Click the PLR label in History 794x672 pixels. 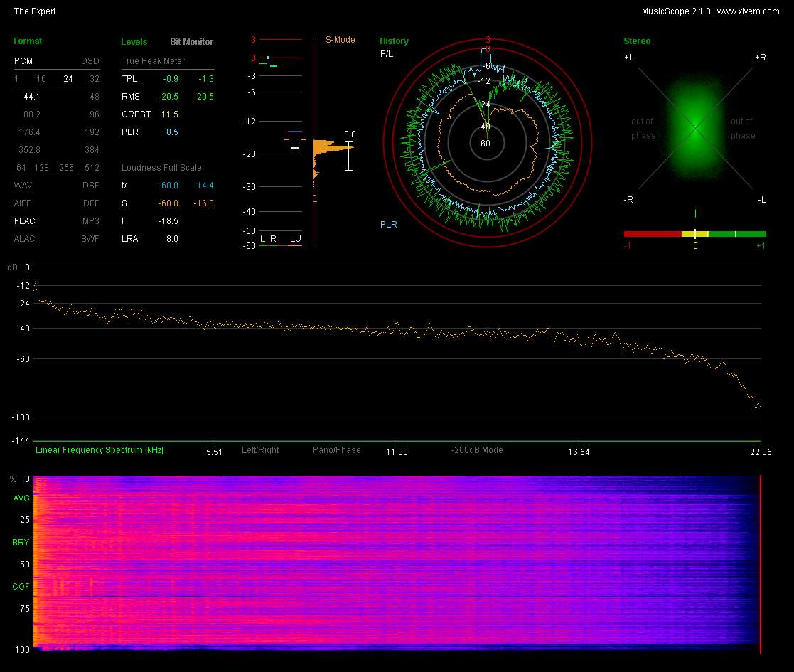tap(388, 225)
